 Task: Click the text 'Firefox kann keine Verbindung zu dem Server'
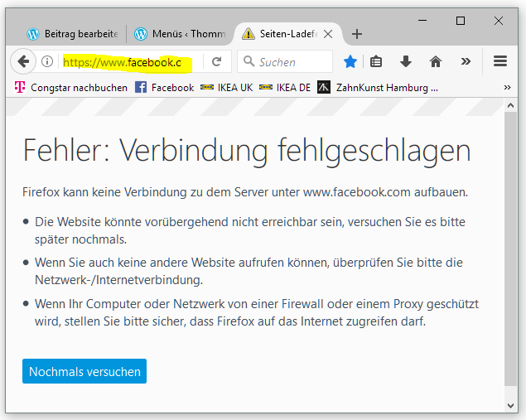(145, 192)
